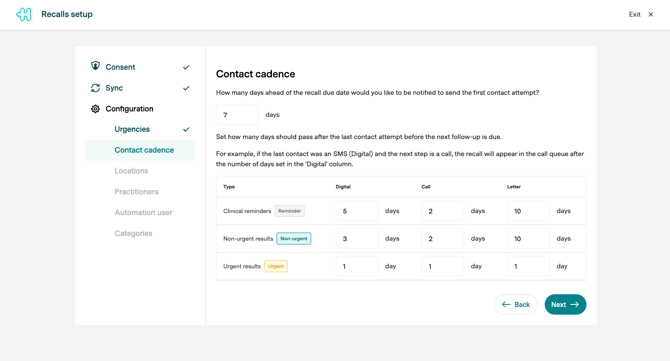Edit Clinical reminders Call days field

[443, 211]
